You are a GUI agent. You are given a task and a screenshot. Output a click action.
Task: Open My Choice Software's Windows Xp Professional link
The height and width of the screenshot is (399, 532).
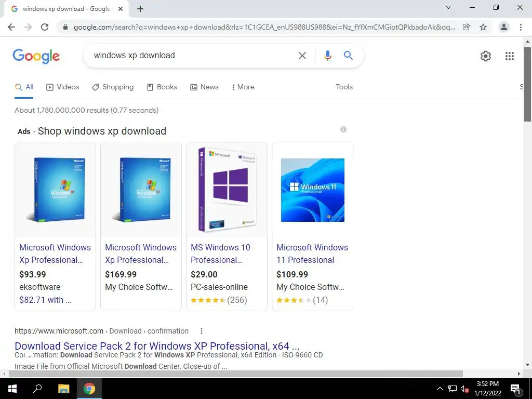(x=141, y=254)
